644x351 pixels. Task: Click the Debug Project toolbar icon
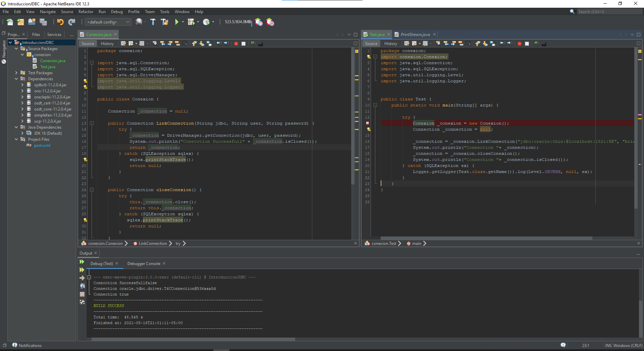191,22
